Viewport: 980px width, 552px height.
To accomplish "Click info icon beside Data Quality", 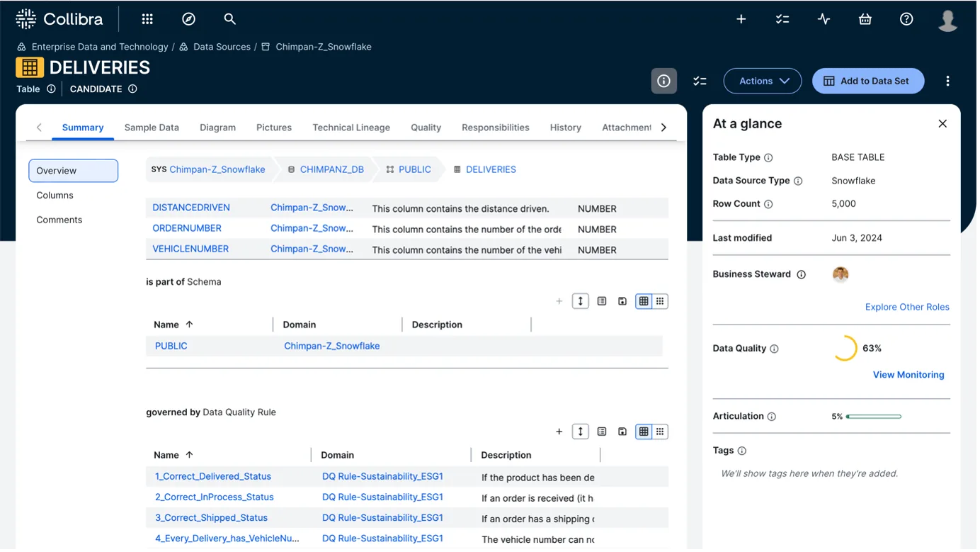I will pos(774,349).
